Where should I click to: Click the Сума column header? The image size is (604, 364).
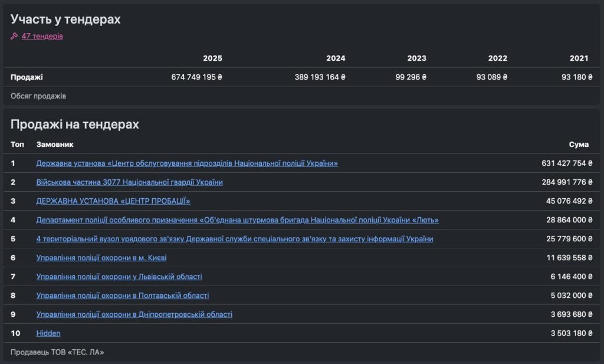(x=579, y=145)
